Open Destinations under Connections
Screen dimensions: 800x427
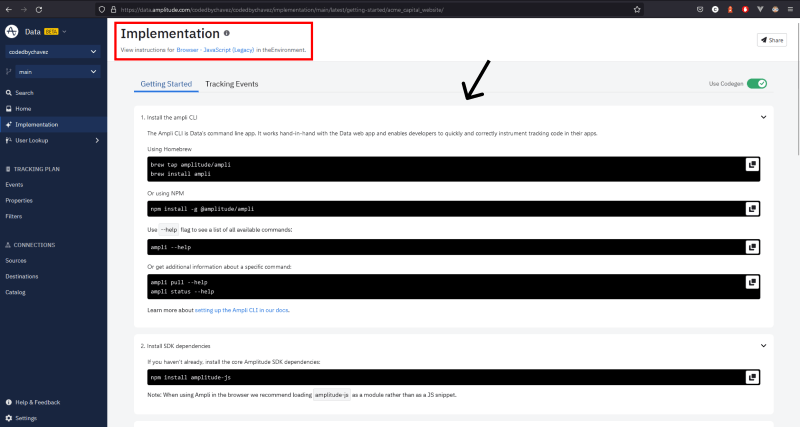coord(22,277)
